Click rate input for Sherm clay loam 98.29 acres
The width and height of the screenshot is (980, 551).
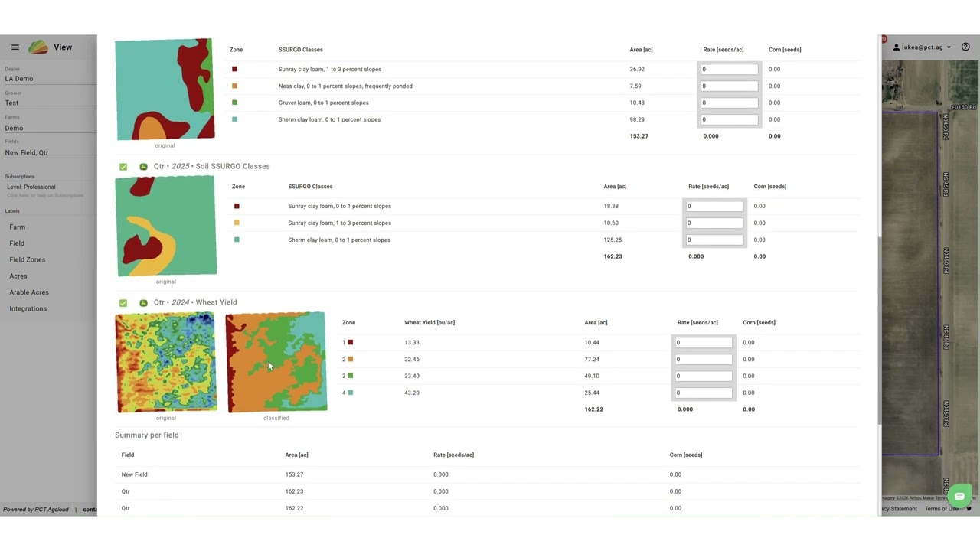729,119
